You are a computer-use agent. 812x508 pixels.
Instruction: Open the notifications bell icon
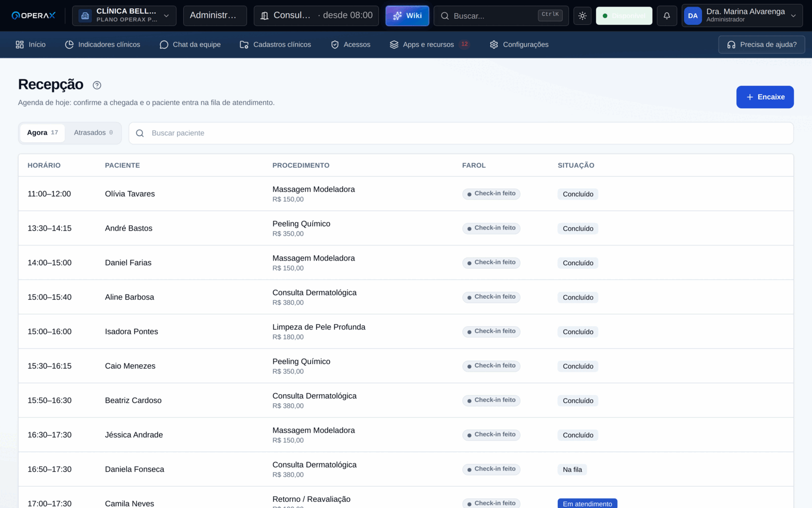coord(667,16)
